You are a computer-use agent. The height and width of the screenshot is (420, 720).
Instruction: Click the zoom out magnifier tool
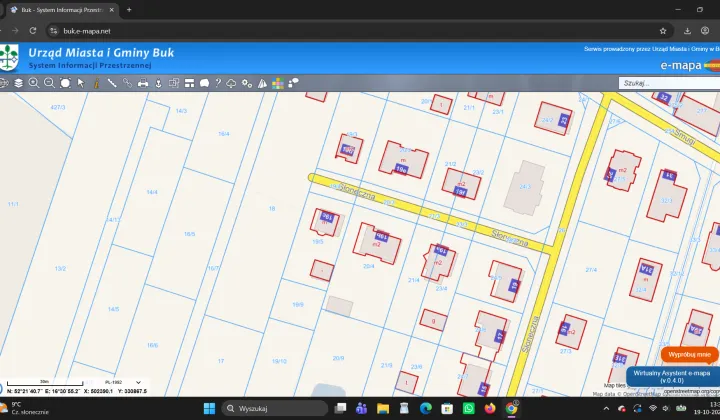point(49,83)
